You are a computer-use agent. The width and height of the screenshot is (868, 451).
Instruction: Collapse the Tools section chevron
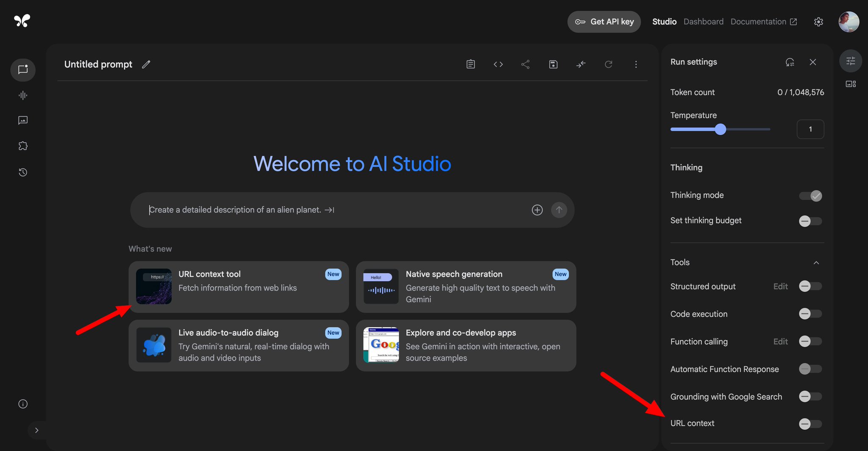pos(816,263)
